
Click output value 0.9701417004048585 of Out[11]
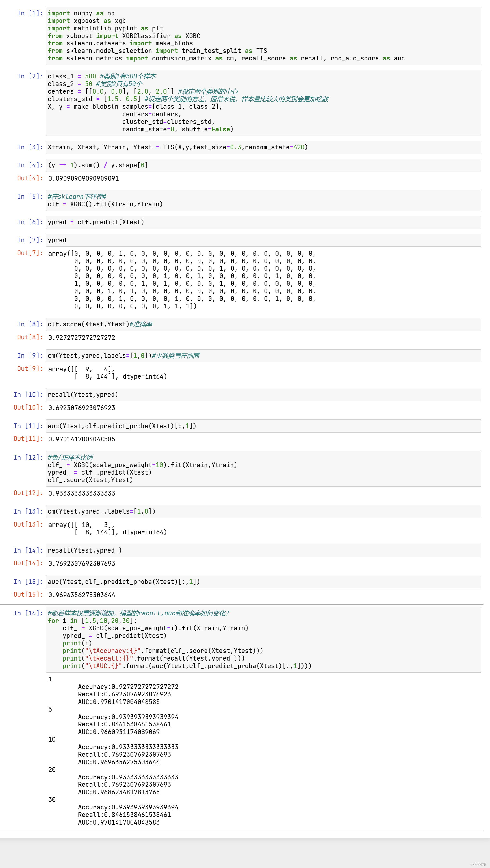coord(82,439)
